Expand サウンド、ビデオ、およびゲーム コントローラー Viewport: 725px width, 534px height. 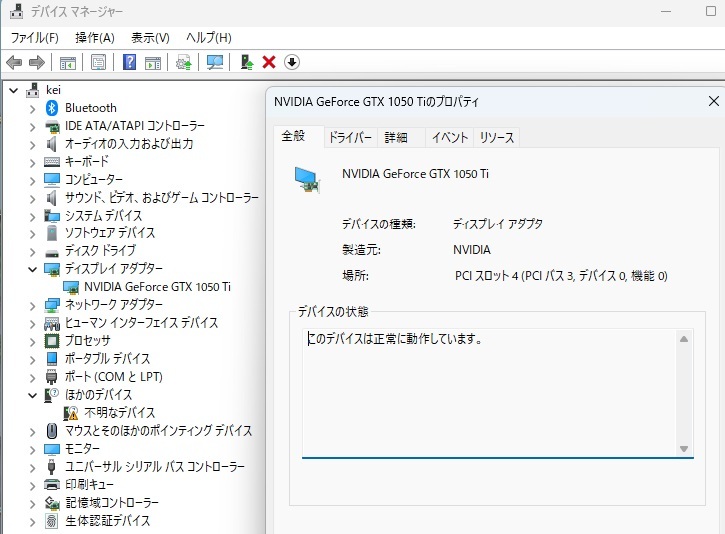32,199
